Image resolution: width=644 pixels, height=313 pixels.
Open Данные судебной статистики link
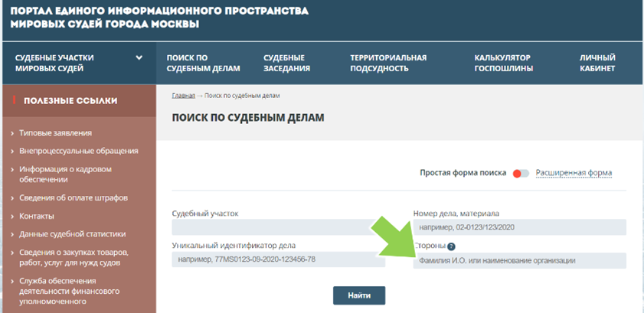click(72, 234)
